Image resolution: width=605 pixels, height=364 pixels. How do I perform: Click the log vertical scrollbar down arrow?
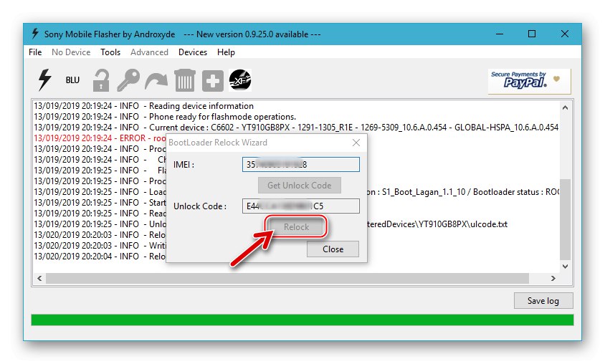point(566,267)
